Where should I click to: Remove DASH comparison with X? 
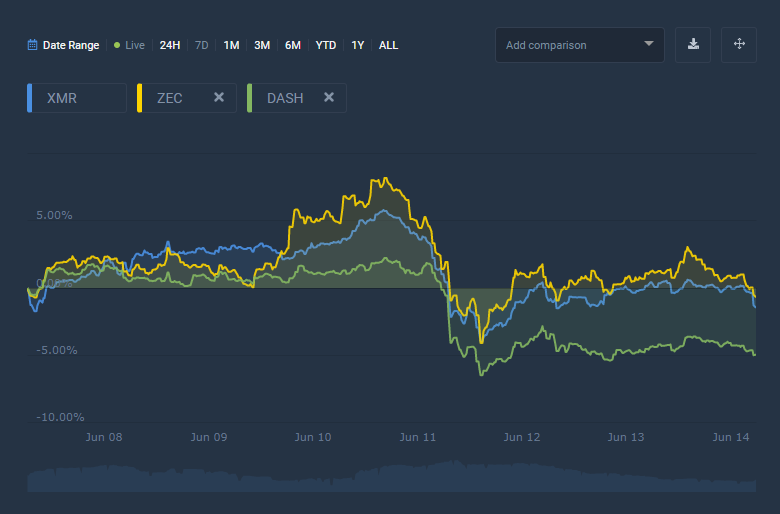pos(329,98)
